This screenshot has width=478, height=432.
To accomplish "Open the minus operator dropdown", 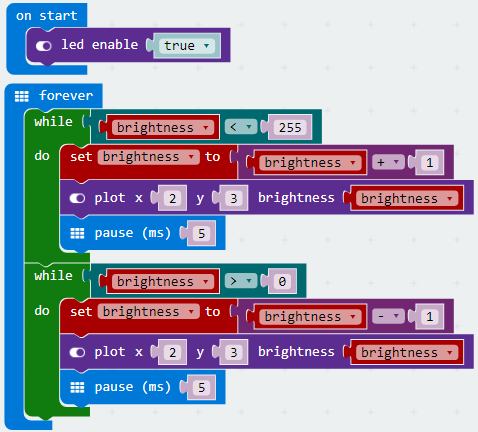I will coord(388,316).
